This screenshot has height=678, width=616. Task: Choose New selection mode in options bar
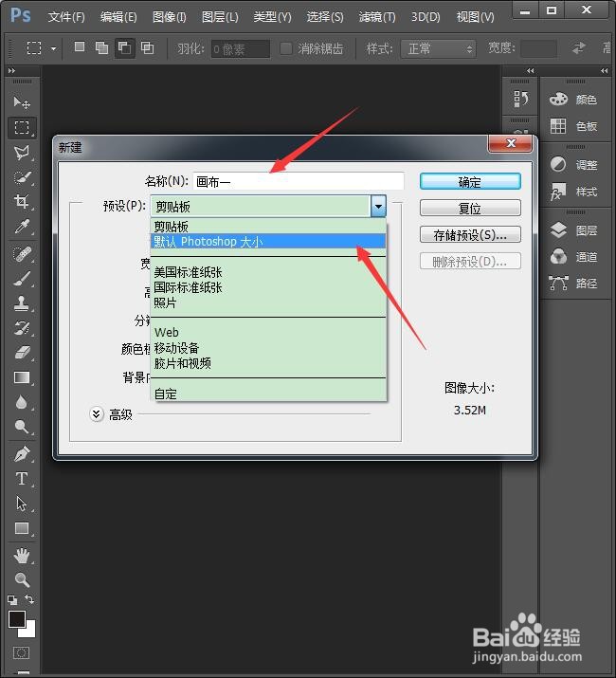tap(80, 47)
